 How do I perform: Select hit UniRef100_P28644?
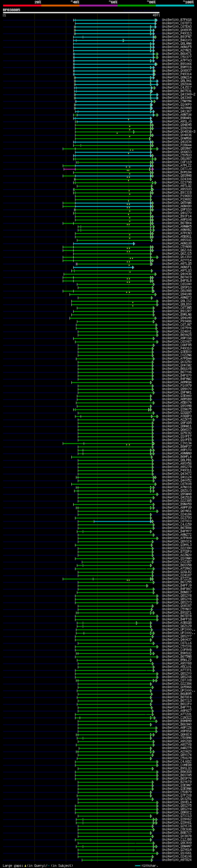tap(177, 145)
